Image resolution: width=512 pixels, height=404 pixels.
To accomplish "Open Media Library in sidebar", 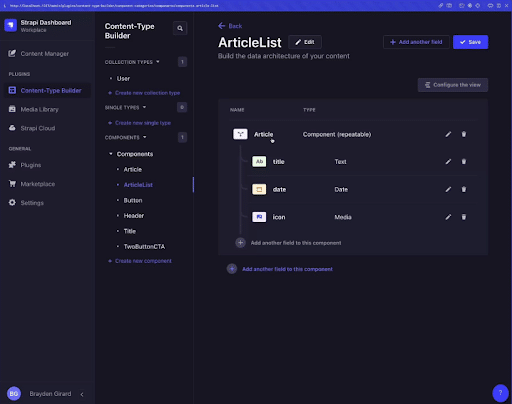I will tap(39, 109).
